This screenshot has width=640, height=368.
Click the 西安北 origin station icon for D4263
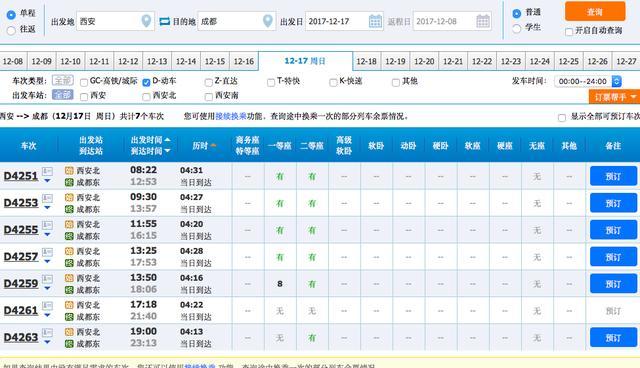(69, 332)
